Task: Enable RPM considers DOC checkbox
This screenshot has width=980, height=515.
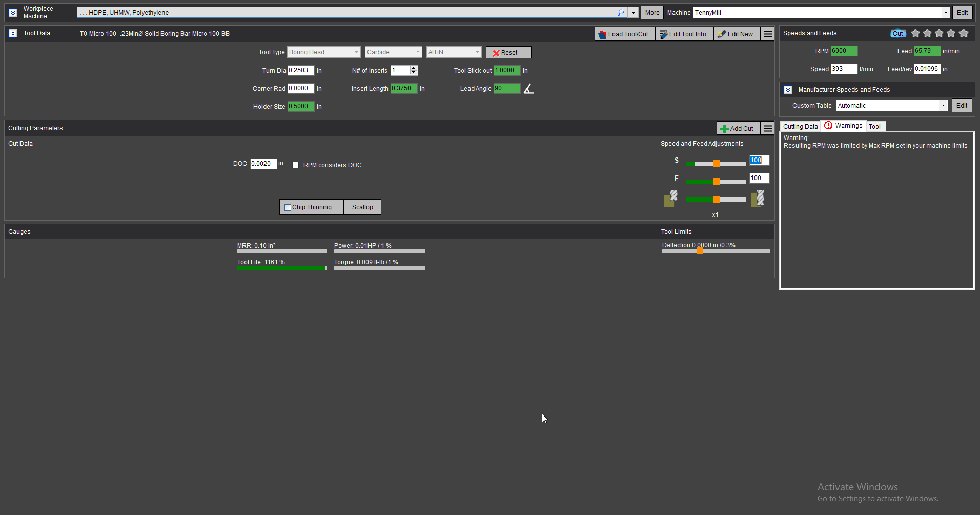Action: click(295, 165)
